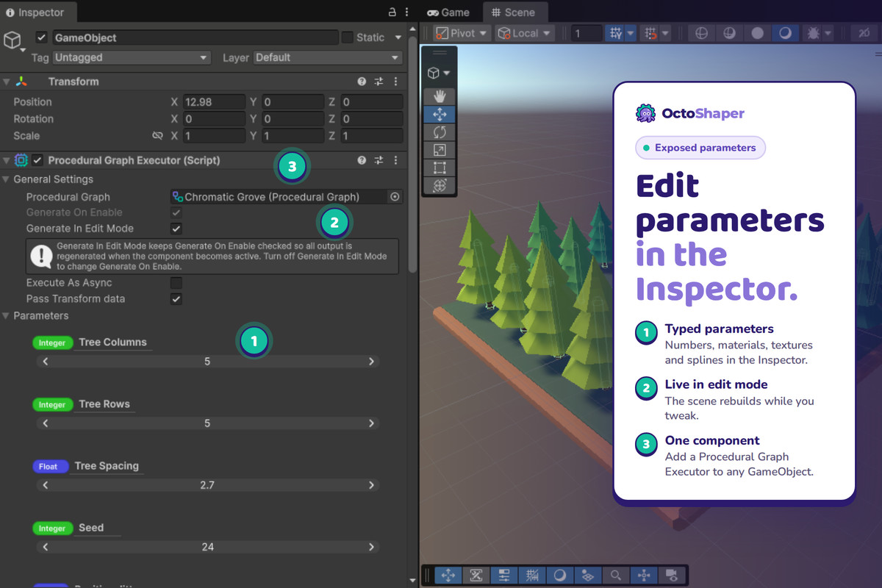Screen dimensions: 882x588
Task: Click the Inspector lock icon
Action: click(x=392, y=12)
